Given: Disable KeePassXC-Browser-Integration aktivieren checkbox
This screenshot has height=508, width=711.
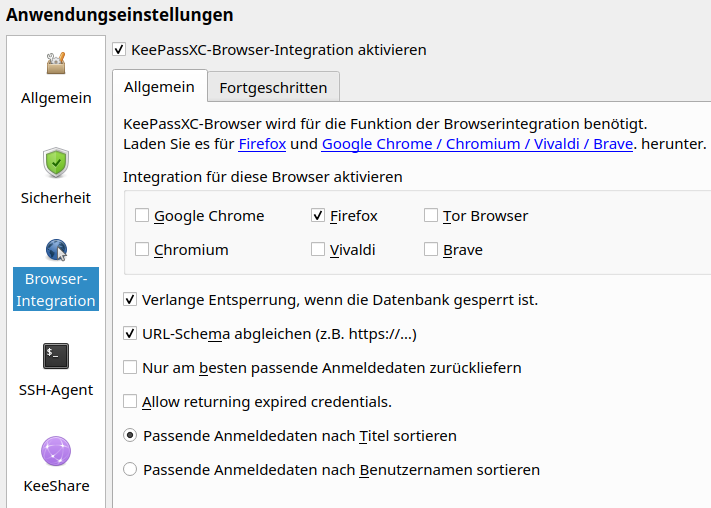Looking at the screenshot, I should [120, 49].
